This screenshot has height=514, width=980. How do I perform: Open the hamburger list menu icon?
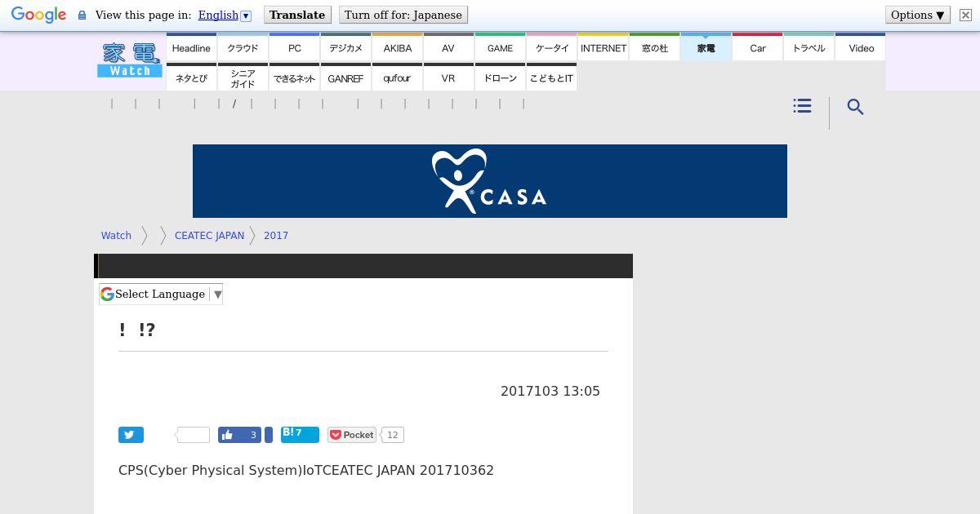pos(802,106)
